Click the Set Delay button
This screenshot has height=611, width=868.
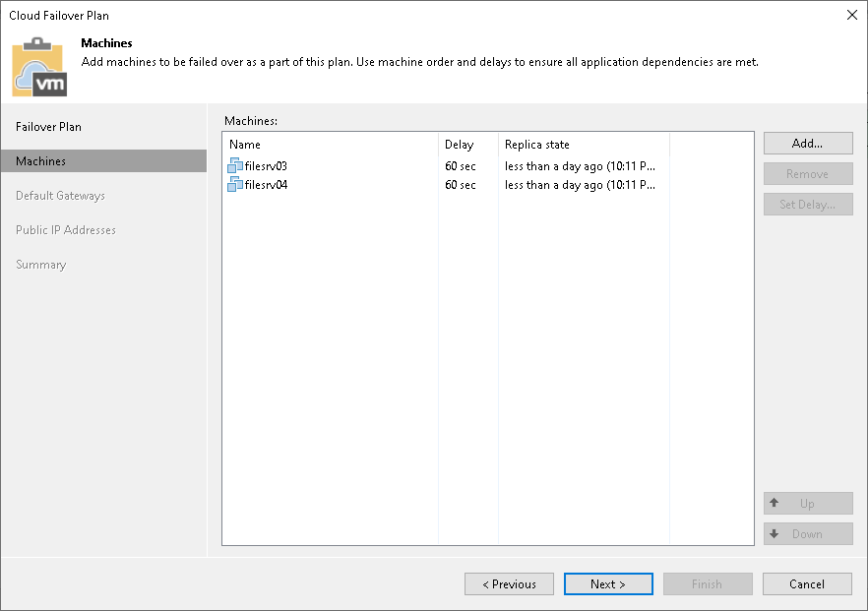point(807,204)
